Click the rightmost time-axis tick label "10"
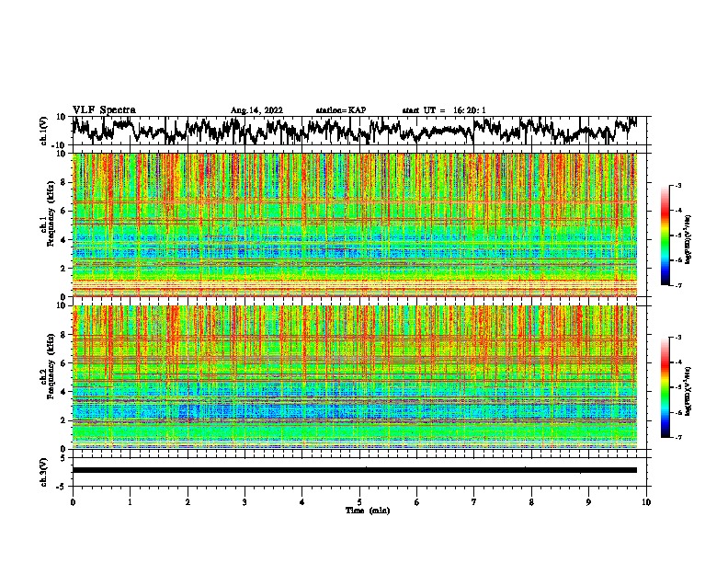Screen dimensions: 728x563 [x=646, y=502]
